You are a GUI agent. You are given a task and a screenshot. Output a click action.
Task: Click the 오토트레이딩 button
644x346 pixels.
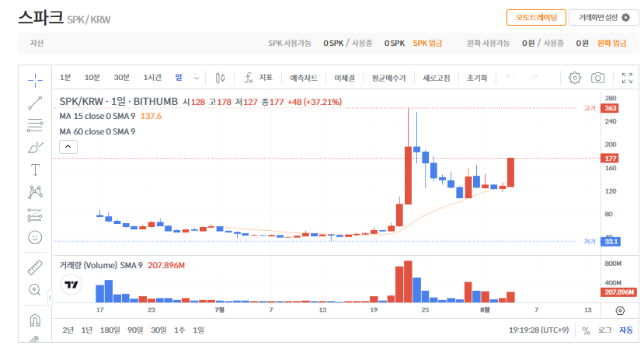(536, 18)
